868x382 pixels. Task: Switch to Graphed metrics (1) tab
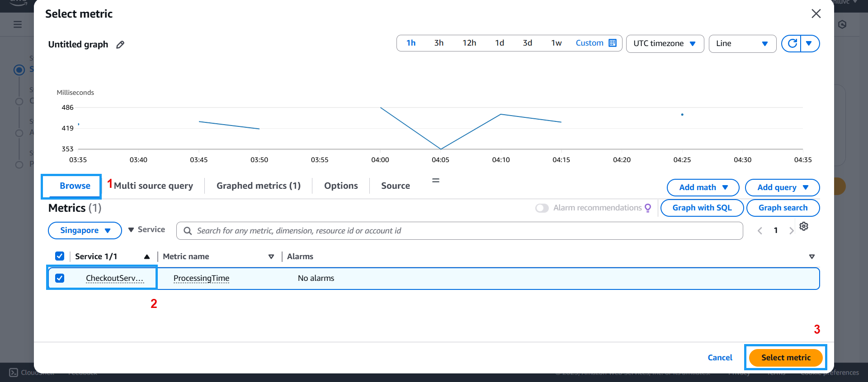[258, 186]
